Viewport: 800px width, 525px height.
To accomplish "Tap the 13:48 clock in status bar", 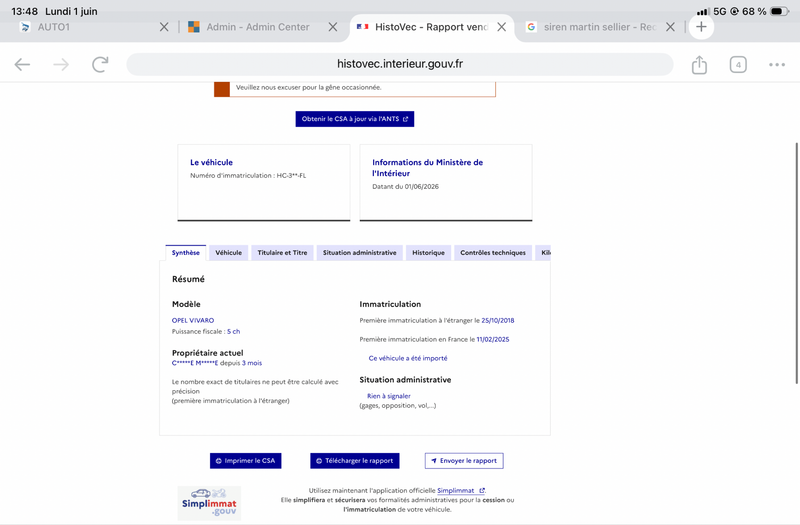I will click(24, 11).
